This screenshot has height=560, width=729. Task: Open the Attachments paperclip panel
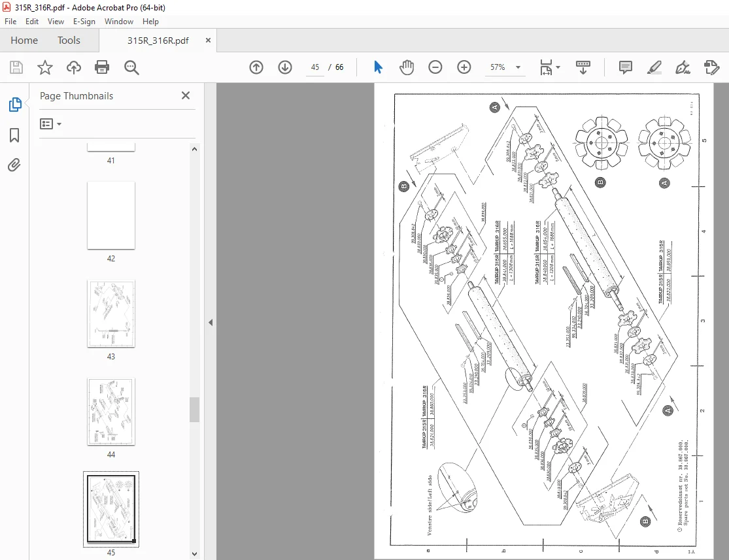pyautogui.click(x=14, y=165)
